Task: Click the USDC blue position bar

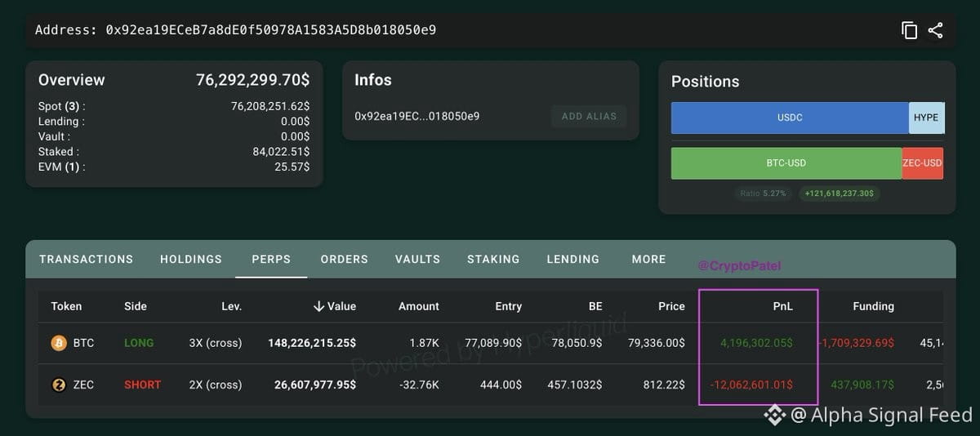Action: 790,118
